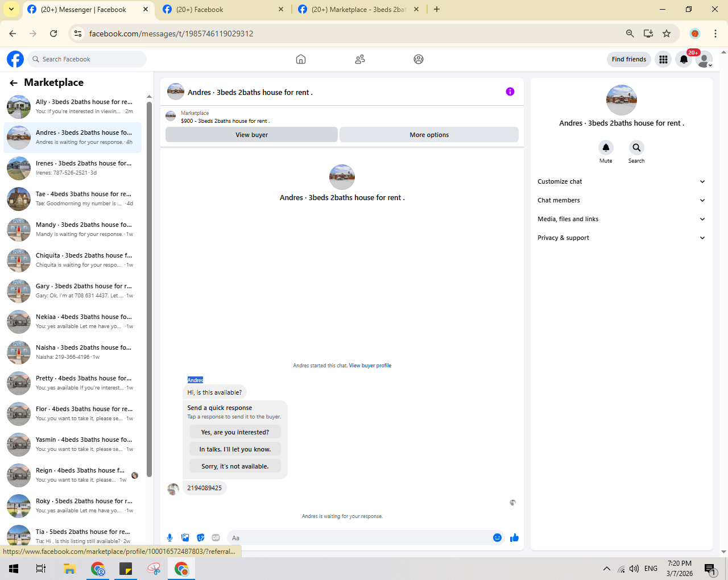The height and width of the screenshot is (580, 728).
Task: Click the 2194089425 message bubble
Action: [205, 488]
